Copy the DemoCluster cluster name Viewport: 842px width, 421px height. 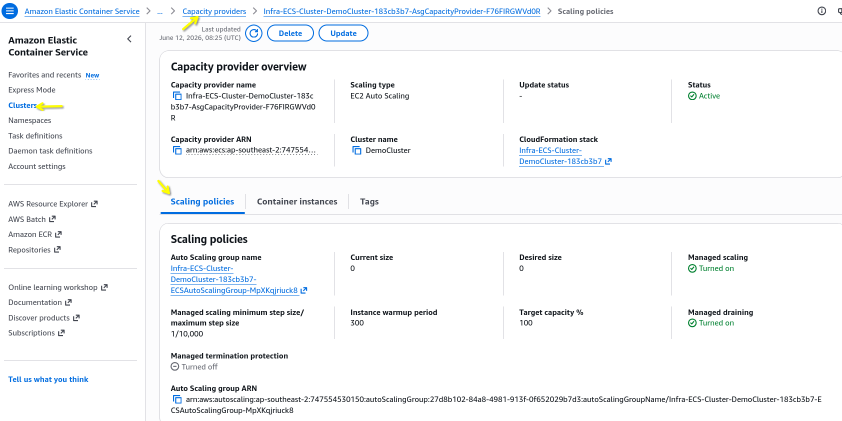[357, 150]
